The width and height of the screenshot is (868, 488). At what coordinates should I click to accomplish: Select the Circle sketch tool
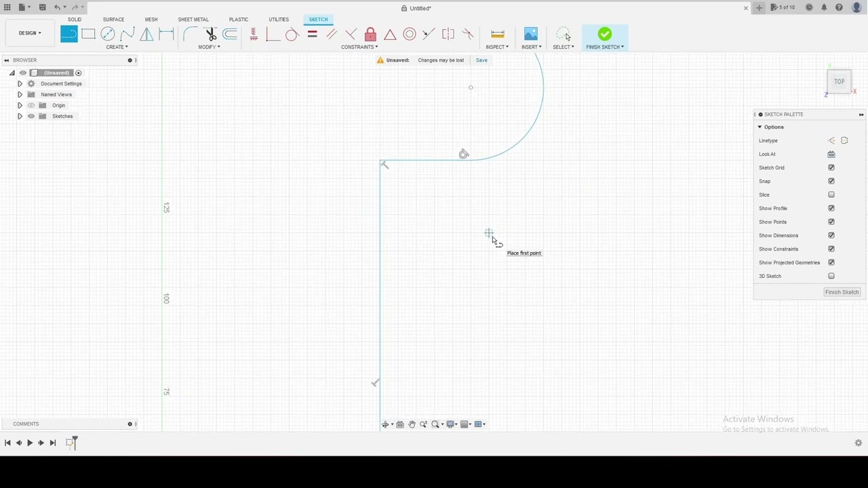click(108, 34)
